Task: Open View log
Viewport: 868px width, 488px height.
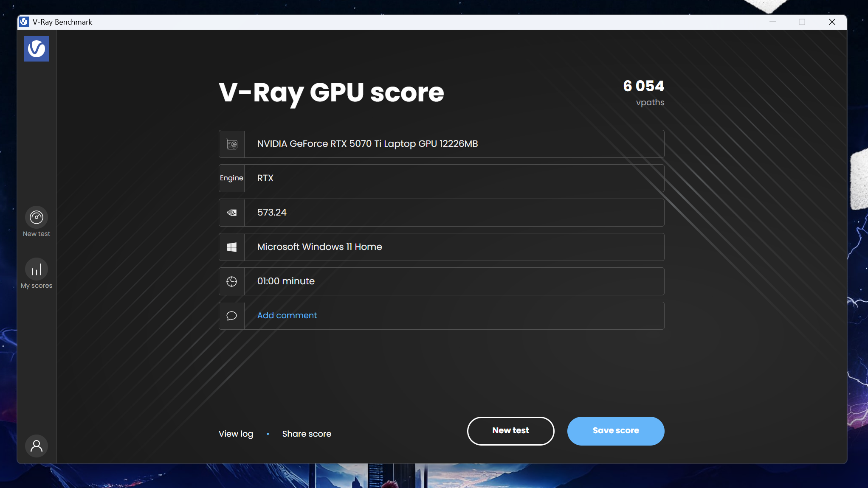Action: coord(236,434)
